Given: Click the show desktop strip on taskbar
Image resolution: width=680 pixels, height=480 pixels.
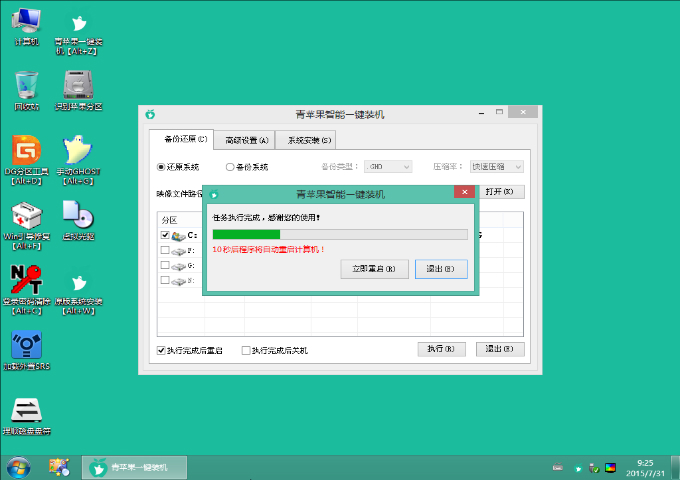Looking at the screenshot, I should click(x=675, y=468).
